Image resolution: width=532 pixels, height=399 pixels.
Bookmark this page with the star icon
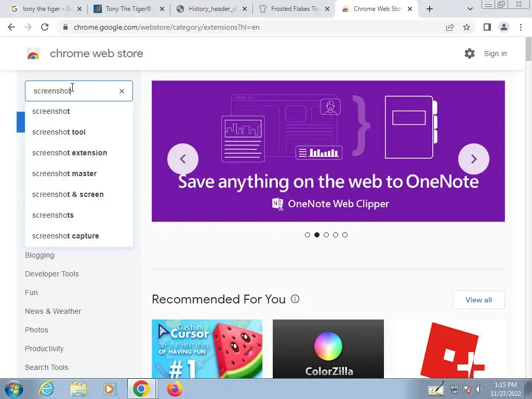click(x=467, y=27)
